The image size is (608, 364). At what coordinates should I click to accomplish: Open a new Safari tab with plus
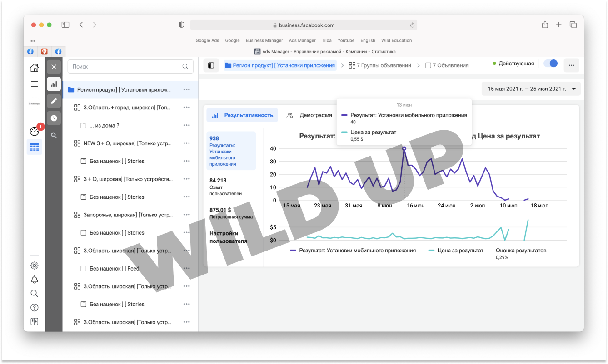tap(559, 25)
